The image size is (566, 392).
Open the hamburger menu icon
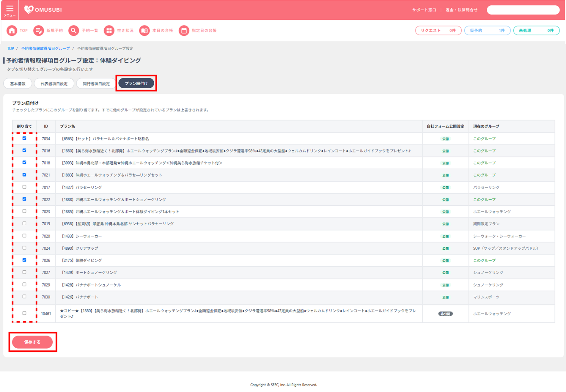(x=10, y=10)
